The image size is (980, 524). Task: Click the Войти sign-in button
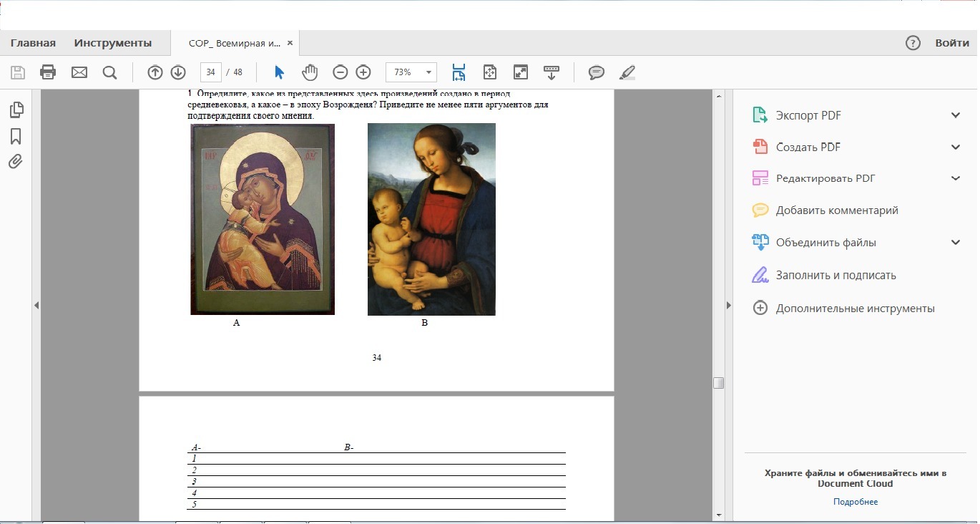point(952,43)
